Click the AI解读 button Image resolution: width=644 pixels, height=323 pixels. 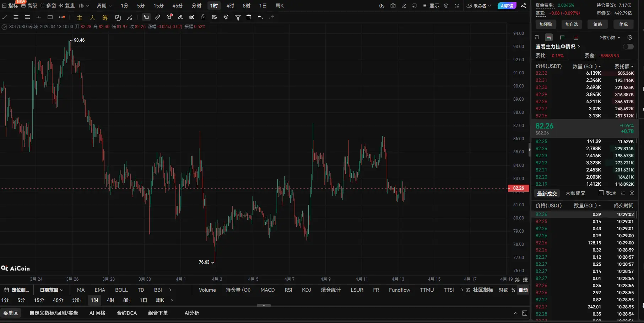tap(507, 6)
